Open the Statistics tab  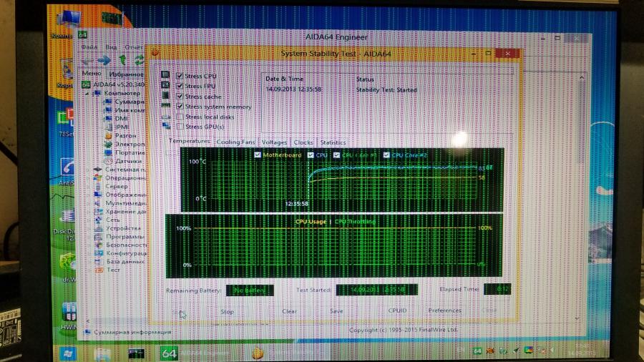pyautogui.click(x=333, y=142)
